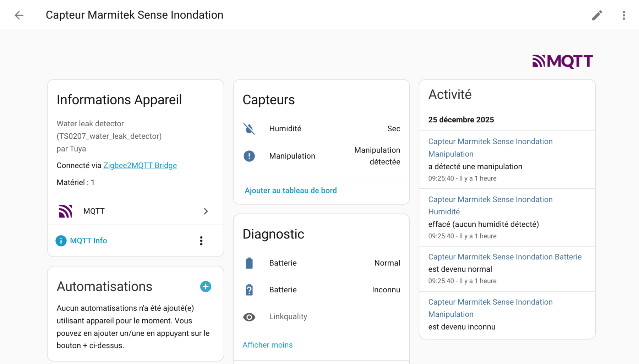Add automation with the plus icon

coord(206,287)
